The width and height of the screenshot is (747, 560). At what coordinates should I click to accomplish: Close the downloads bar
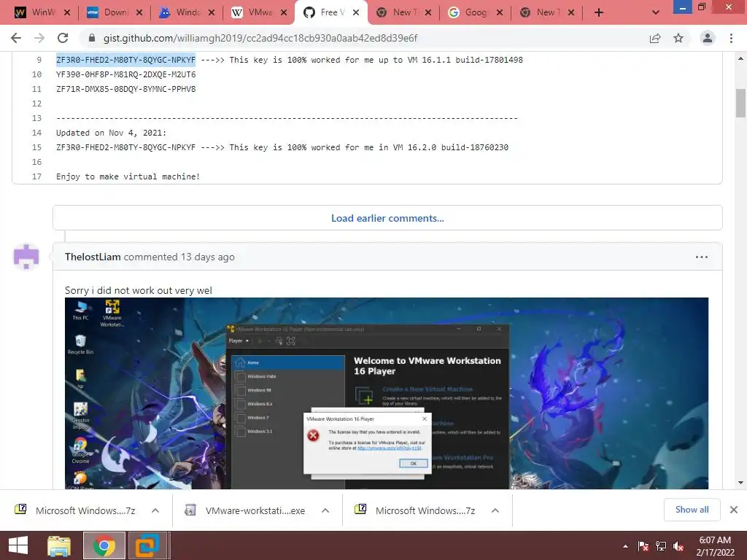point(734,510)
